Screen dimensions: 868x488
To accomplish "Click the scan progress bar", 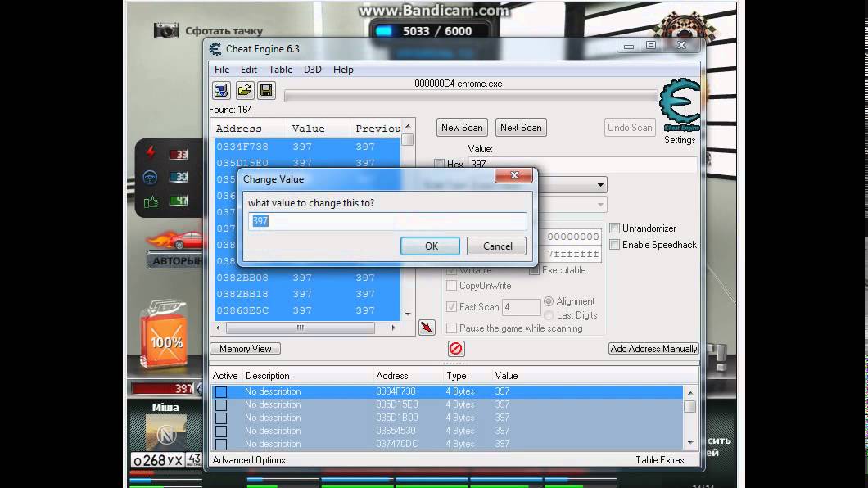I will click(x=471, y=97).
